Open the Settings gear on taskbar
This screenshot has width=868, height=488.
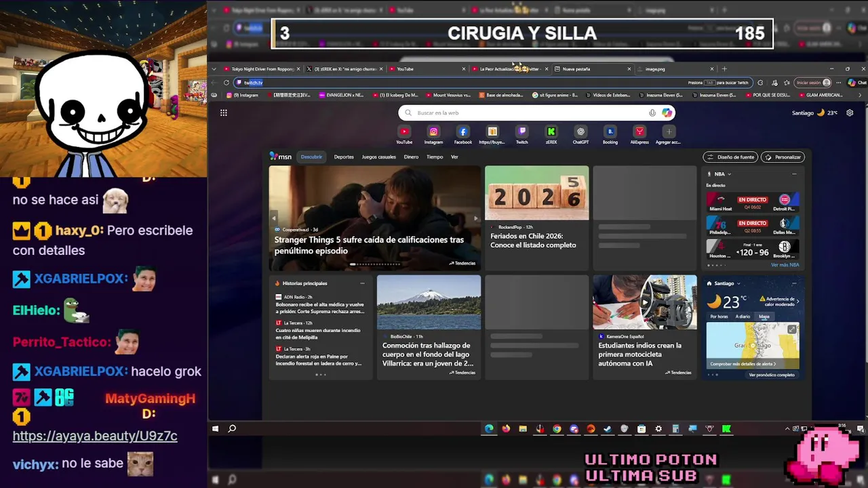click(x=658, y=428)
